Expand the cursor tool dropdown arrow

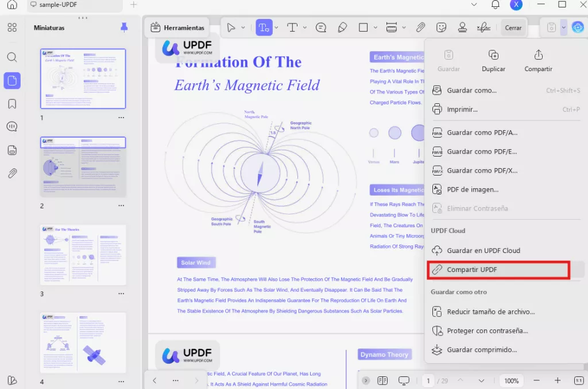pyautogui.click(x=243, y=28)
